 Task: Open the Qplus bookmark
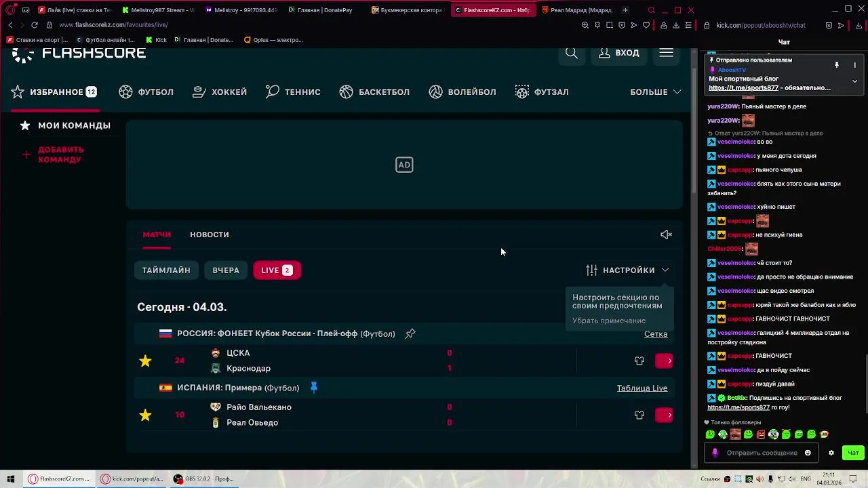click(x=273, y=40)
